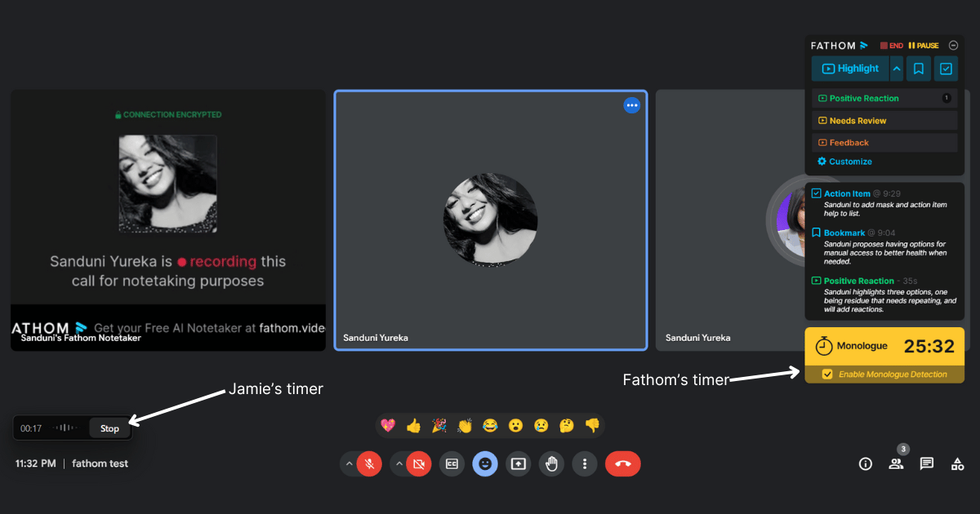Screen dimensions: 980x514
Task: Click the Fathom bookmark icon button
Action: (x=919, y=69)
